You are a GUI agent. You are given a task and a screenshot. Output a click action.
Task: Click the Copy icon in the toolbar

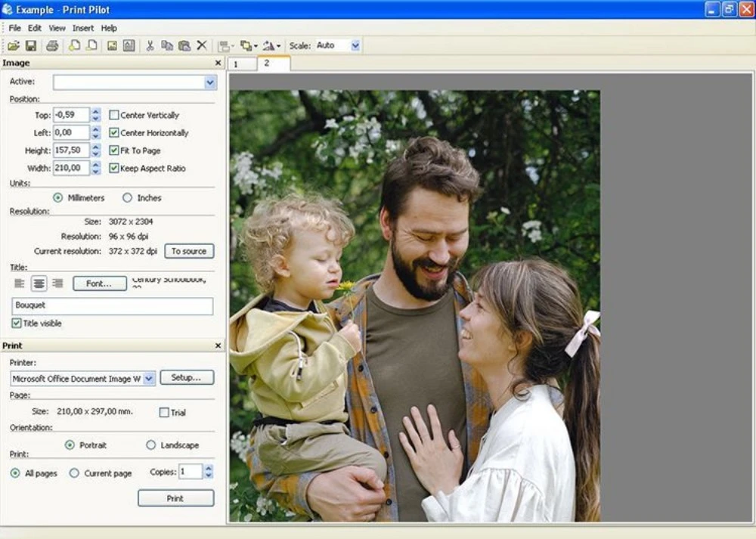click(x=167, y=46)
